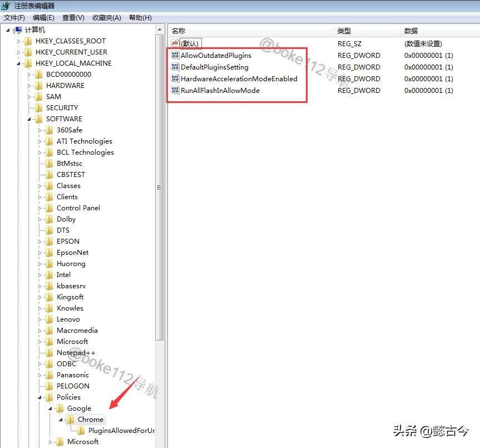The height and width of the screenshot is (448, 480).
Task: Select the Lenovo key
Action: pos(68,319)
